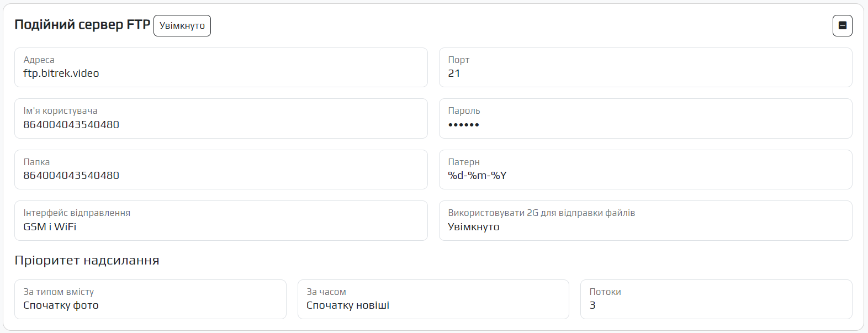Click the Потоки field showing 3
The image size is (868, 333).
(x=716, y=299)
